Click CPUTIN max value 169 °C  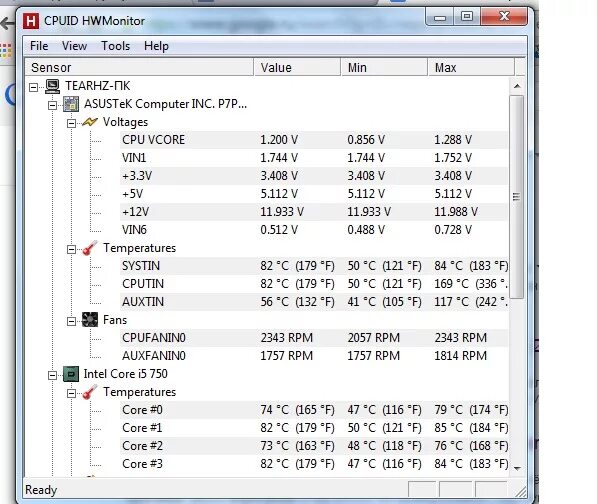(x=471, y=284)
